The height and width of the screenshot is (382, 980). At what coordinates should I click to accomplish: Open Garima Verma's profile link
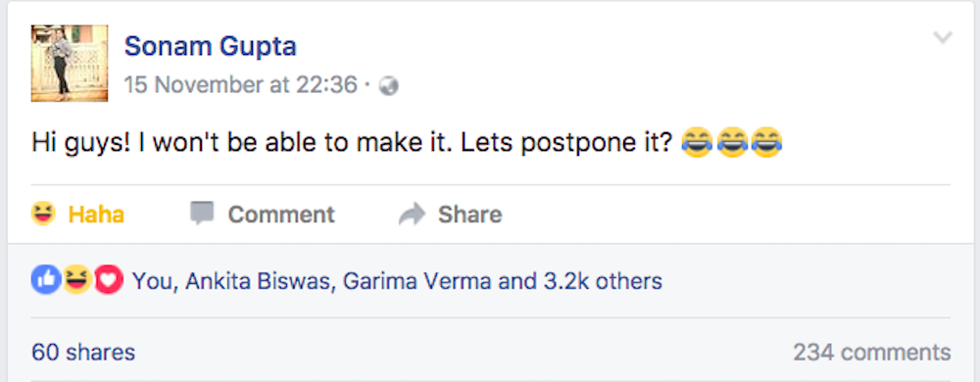[416, 281]
